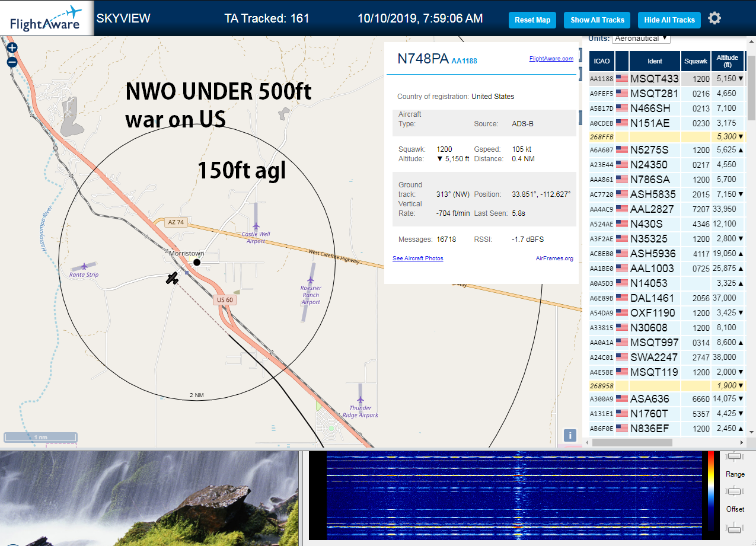756x546 pixels.
Task: Click the Roesner Ranch Airport plane icon
Action: 311,280
